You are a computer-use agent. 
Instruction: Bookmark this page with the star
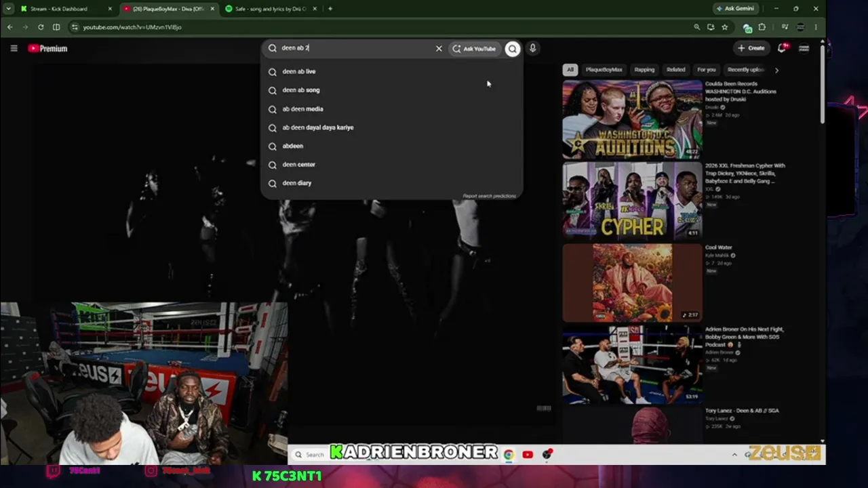[x=725, y=27]
